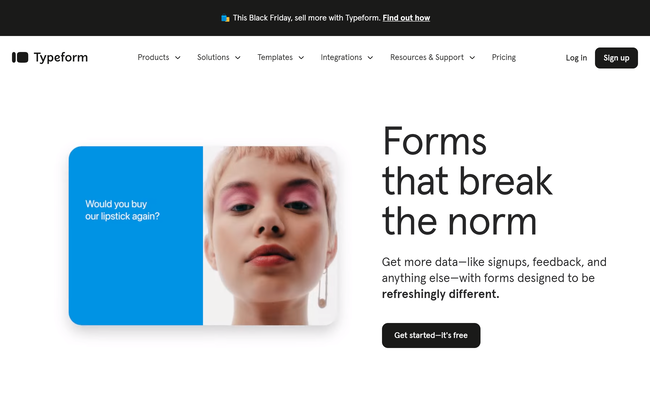The width and height of the screenshot is (650, 400).
Task: Click the blue lipstick question panel
Action: (136, 235)
